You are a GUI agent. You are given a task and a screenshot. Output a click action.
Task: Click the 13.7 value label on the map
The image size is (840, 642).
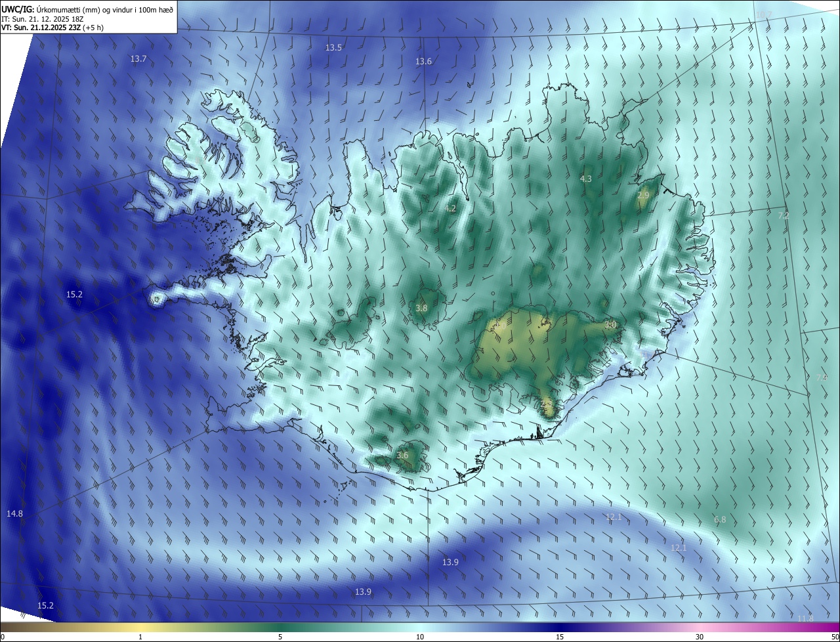point(138,59)
